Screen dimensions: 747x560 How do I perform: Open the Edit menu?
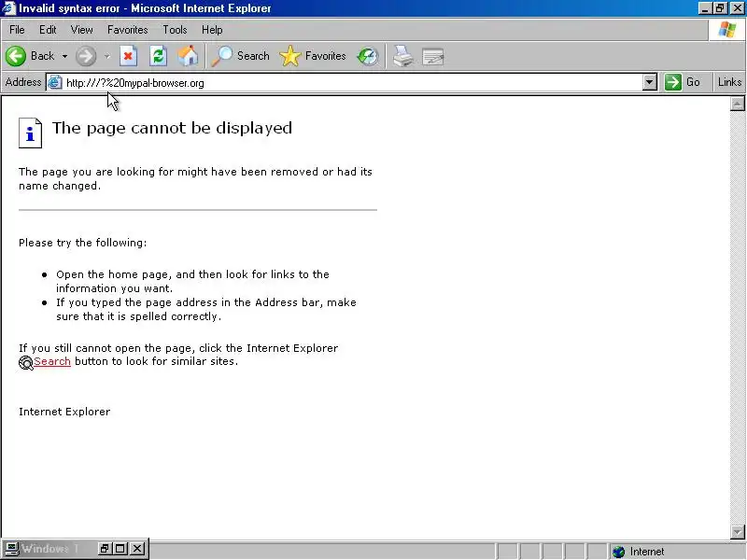48,30
